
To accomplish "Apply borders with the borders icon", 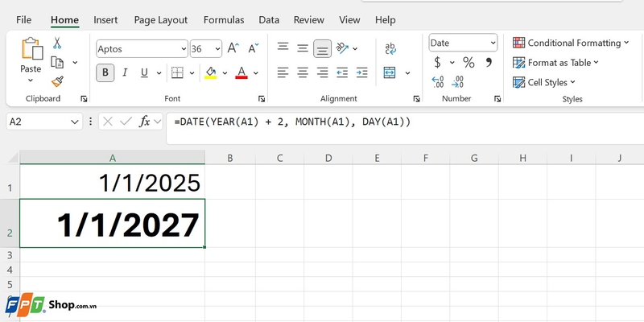I will pyautogui.click(x=177, y=73).
